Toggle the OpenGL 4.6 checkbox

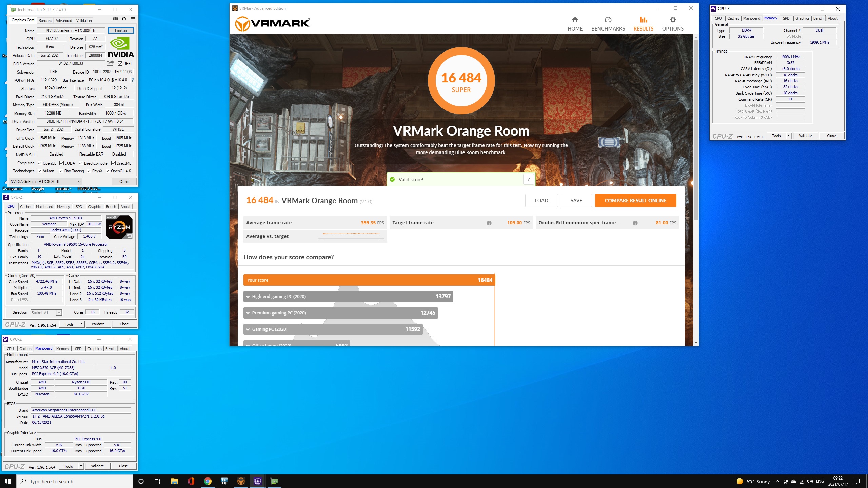108,171
